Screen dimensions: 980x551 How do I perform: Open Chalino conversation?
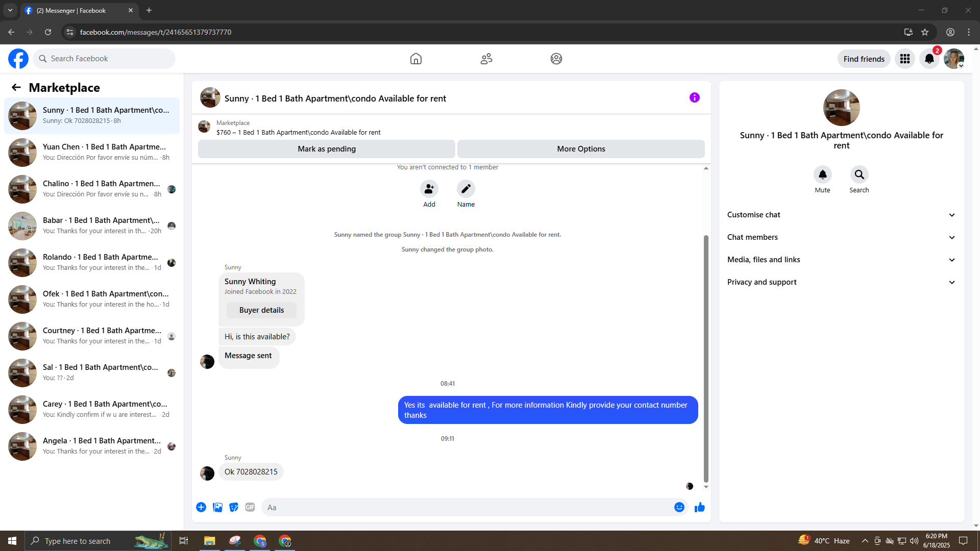(x=92, y=189)
